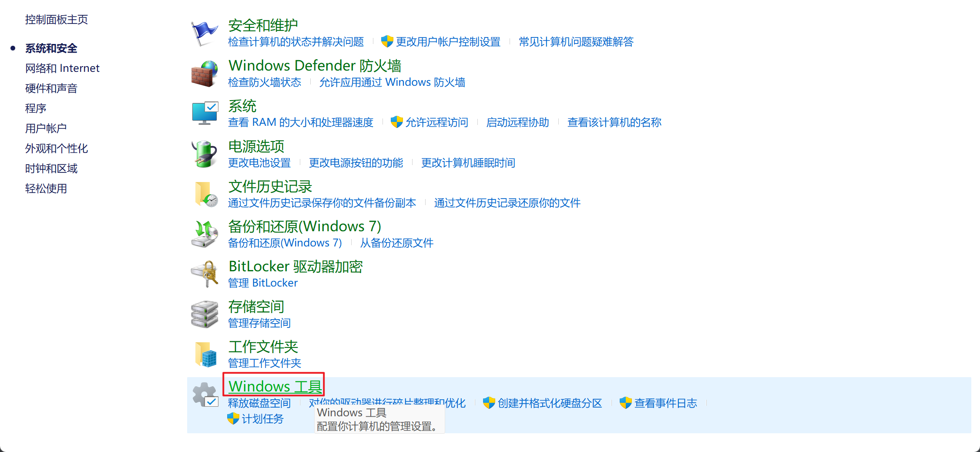This screenshot has width=980, height=452.
Task: Click 检查防火墙状态 link
Action: 265,82
